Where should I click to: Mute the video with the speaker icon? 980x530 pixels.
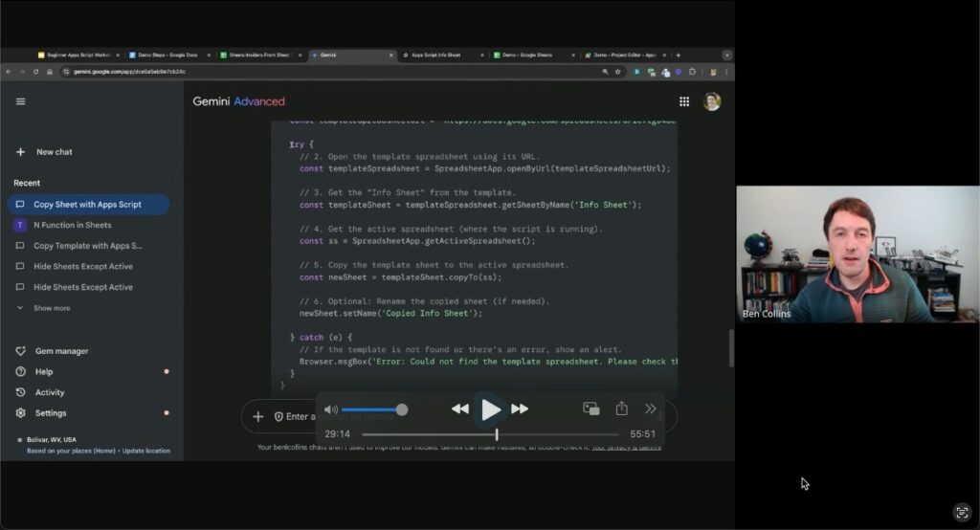pos(330,409)
